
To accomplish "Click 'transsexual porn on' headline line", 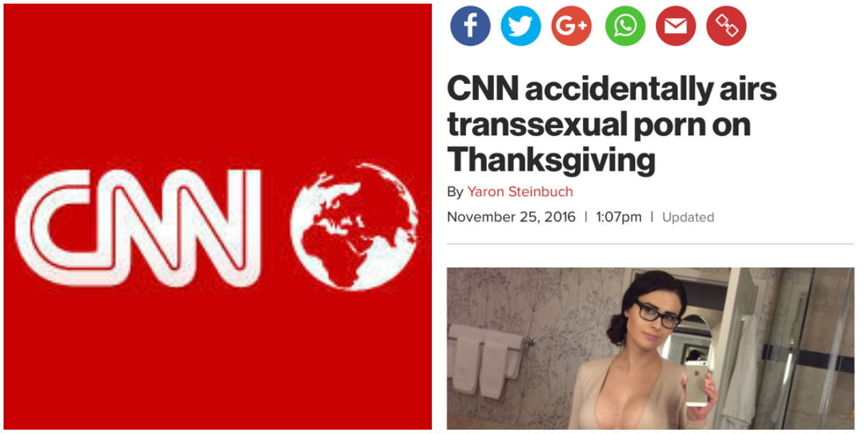I will coord(599,124).
